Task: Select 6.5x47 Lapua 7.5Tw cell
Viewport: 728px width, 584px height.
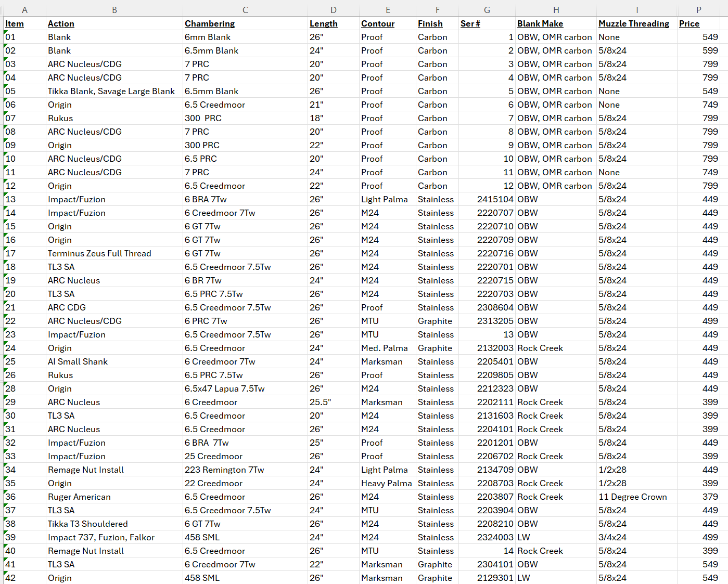Action: pyautogui.click(x=245, y=388)
